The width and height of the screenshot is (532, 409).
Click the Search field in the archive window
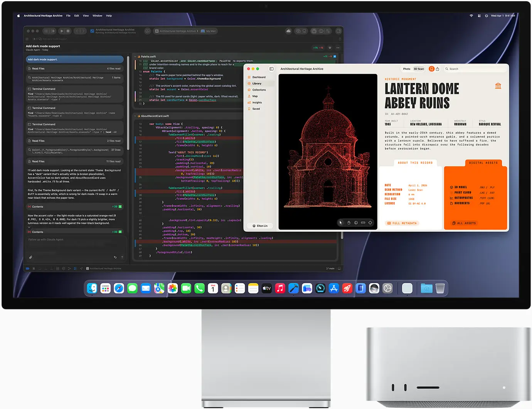point(474,69)
